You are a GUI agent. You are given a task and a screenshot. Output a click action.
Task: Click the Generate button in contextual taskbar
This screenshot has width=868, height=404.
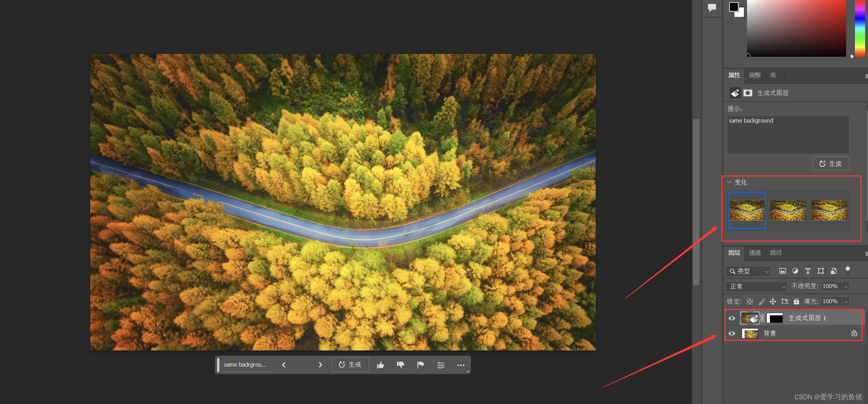point(351,364)
